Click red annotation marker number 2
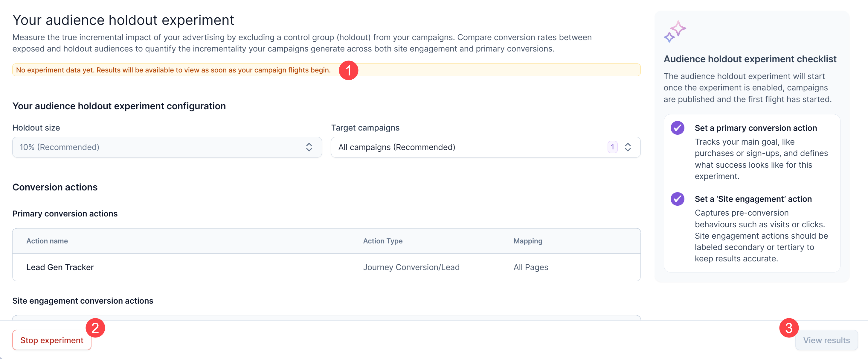Image resolution: width=868 pixels, height=359 pixels. tap(95, 328)
